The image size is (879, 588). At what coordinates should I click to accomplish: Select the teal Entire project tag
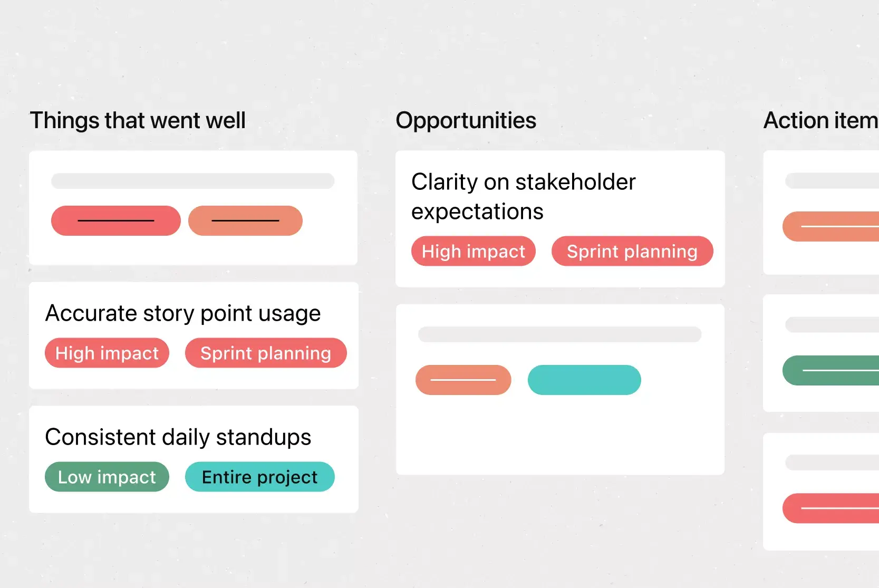259,477
